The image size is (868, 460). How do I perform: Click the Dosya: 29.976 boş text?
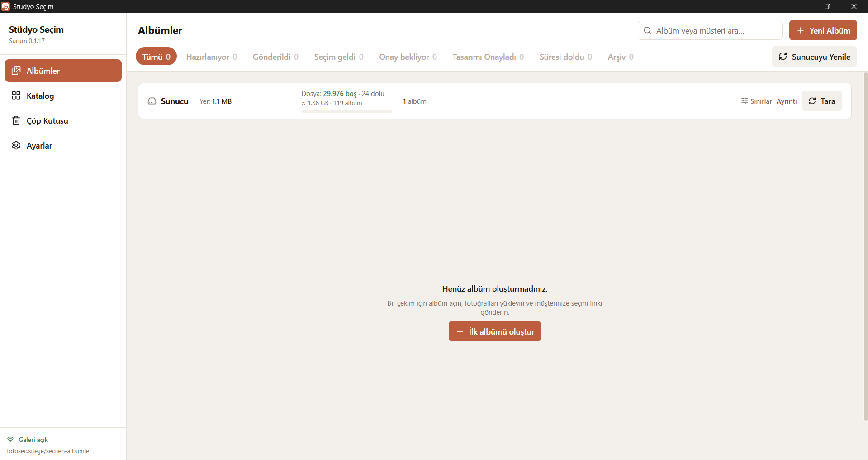click(329, 93)
